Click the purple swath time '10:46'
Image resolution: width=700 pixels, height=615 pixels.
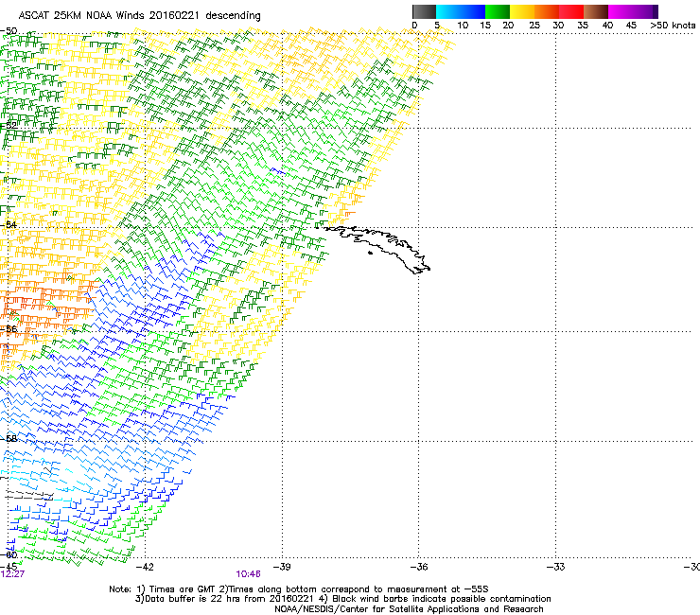[248, 574]
